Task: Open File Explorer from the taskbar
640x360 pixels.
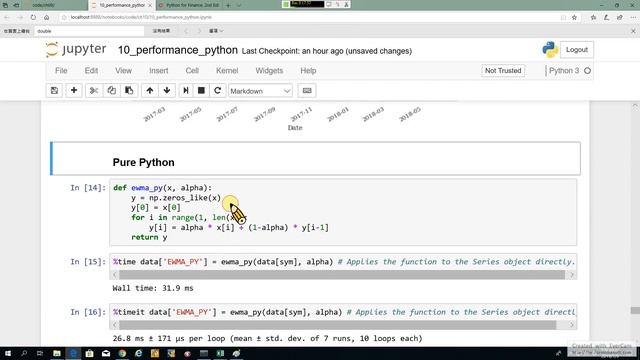Action: pos(57,353)
